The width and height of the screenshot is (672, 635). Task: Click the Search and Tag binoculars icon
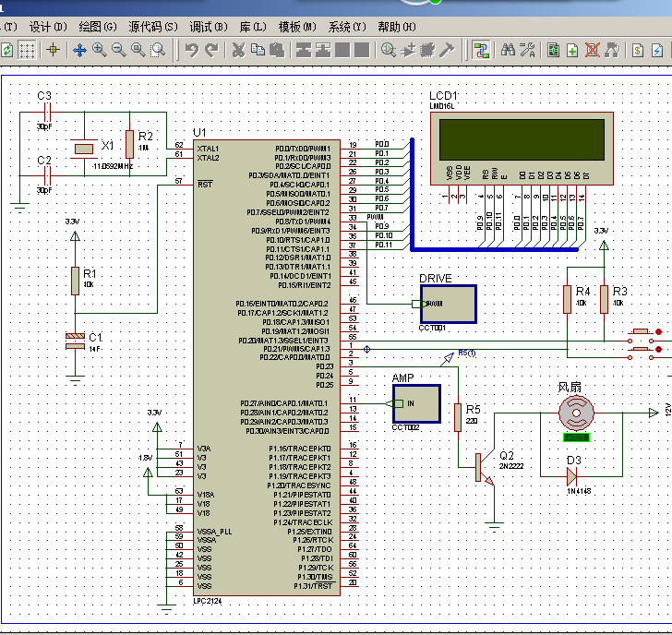508,50
